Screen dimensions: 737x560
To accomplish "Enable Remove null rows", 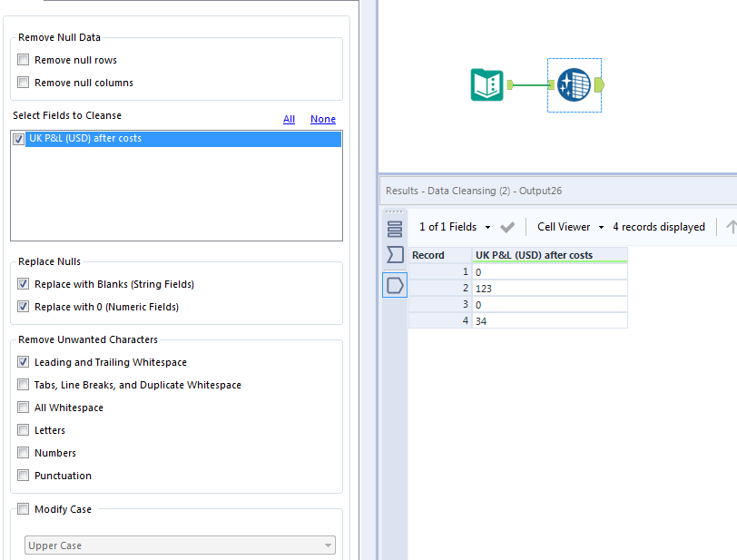I will click(x=23, y=59).
